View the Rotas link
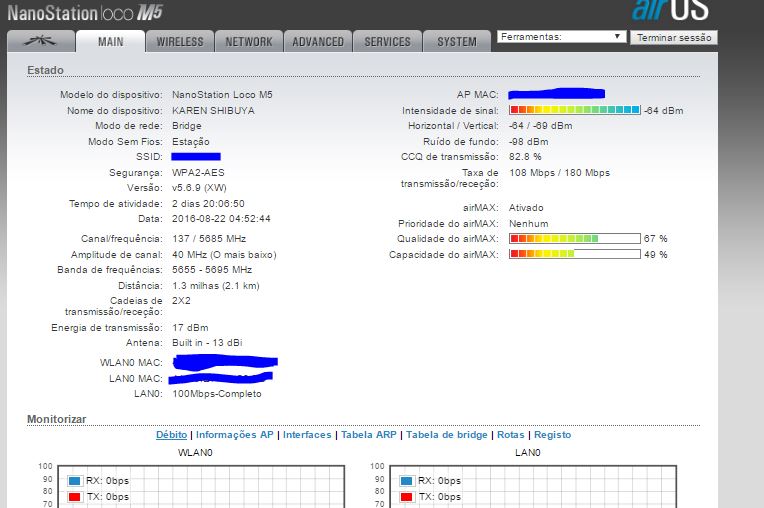Screen dimensions: 764x508 click(x=511, y=434)
